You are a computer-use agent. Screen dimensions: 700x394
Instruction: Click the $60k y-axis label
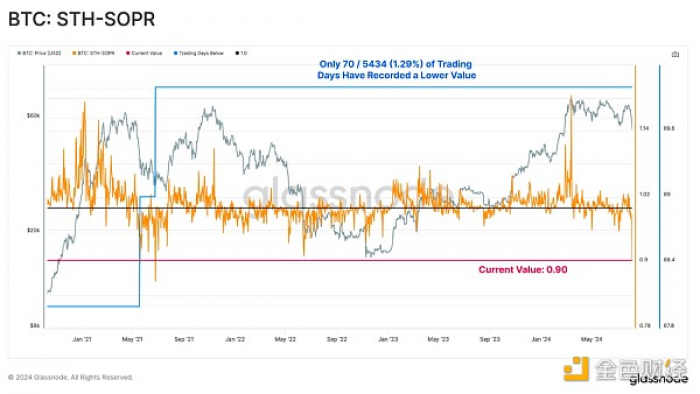click(33, 116)
